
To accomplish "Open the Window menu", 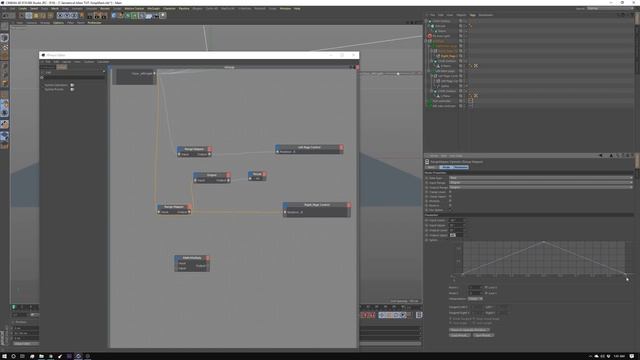I will [x=285, y=9].
